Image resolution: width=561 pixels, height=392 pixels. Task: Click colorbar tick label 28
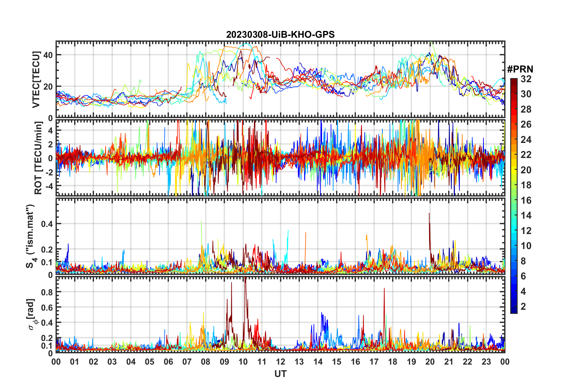click(x=526, y=109)
